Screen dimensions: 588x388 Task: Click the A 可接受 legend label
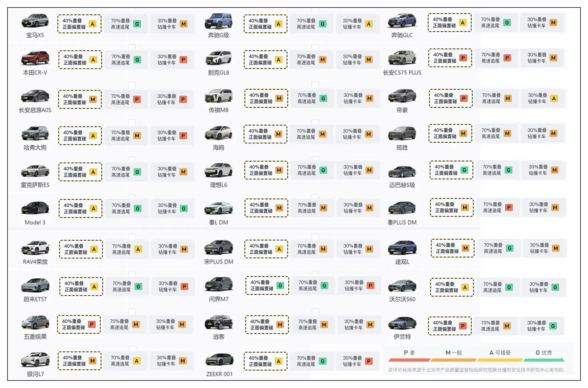pyautogui.click(x=500, y=353)
